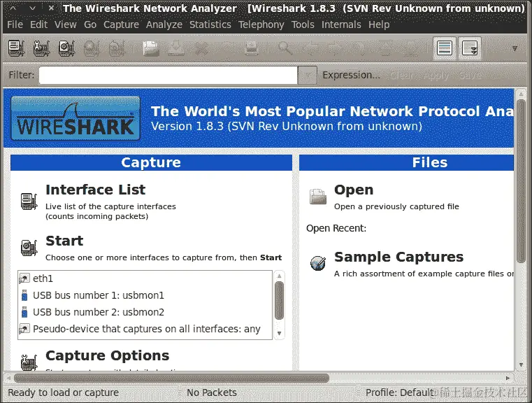Image resolution: width=532 pixels, height=403 pixels.
Task: Open the Analyze menu
Action: (x=164, y=24)
